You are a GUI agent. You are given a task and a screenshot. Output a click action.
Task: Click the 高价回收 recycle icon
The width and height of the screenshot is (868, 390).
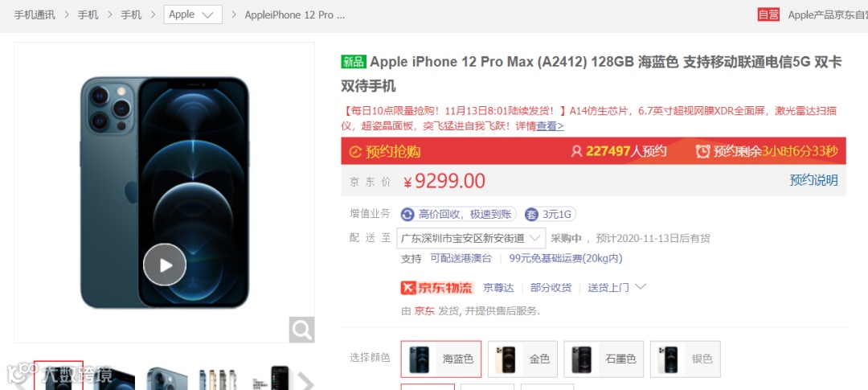[407, 215]
